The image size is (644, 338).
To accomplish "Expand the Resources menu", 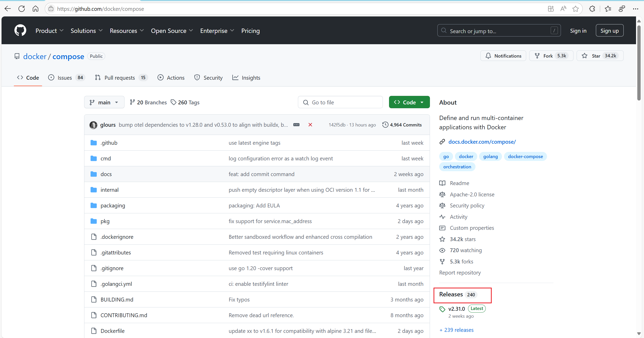I will tap(127, 31).
